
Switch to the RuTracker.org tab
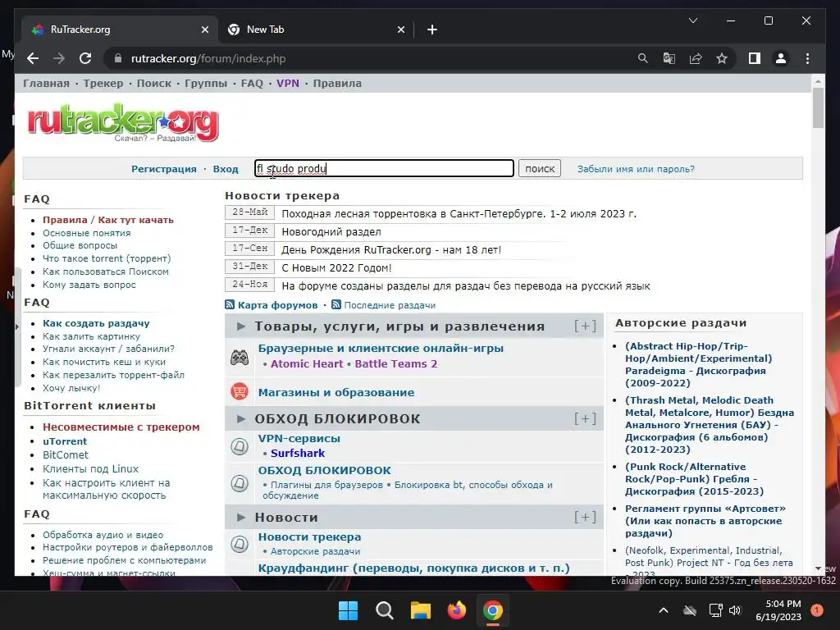point(119,30)
